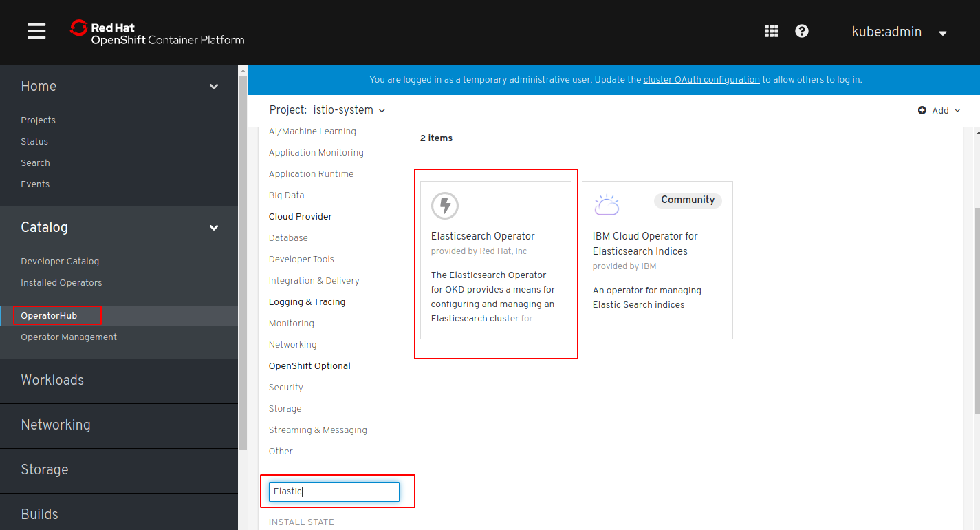This screenshot has height=530, width=980.
Task: Click the Elasticsearch Operator lightning icon
Action: pos(445,205)
